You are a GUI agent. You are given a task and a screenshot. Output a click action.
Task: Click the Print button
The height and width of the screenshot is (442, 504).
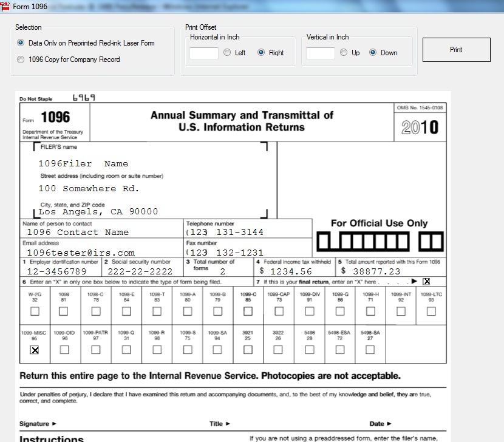click(x=456, y=50)
